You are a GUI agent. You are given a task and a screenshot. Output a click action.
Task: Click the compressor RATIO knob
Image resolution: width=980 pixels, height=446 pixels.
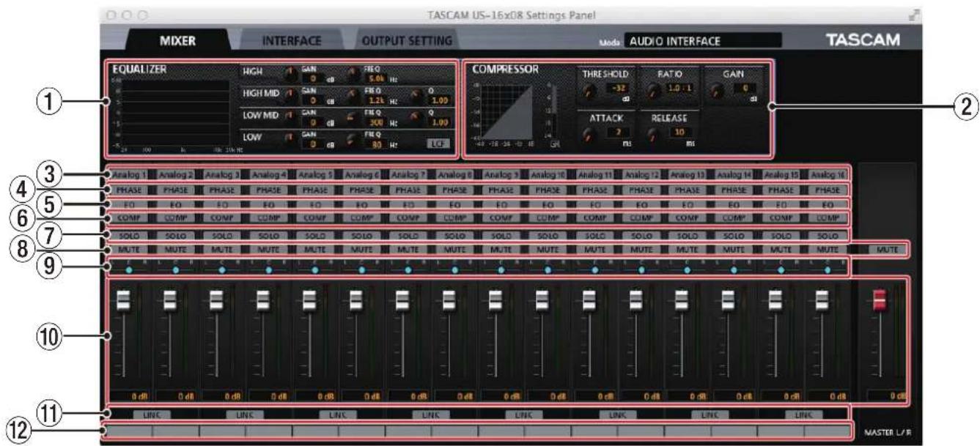(653, 91)
